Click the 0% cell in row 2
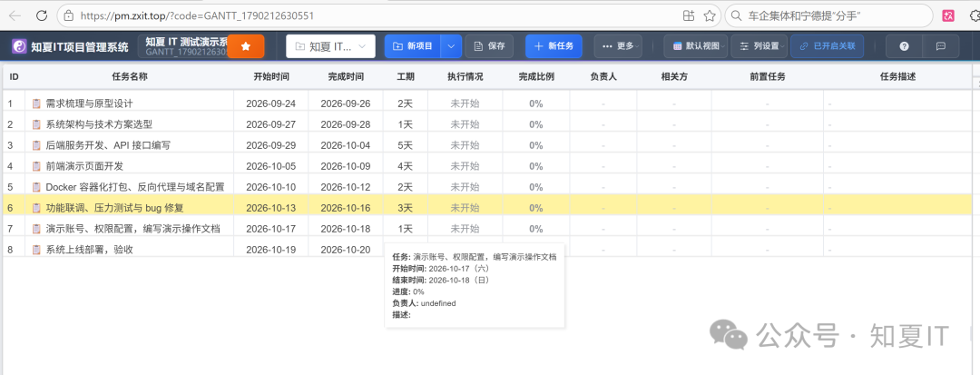 [536, 124]
